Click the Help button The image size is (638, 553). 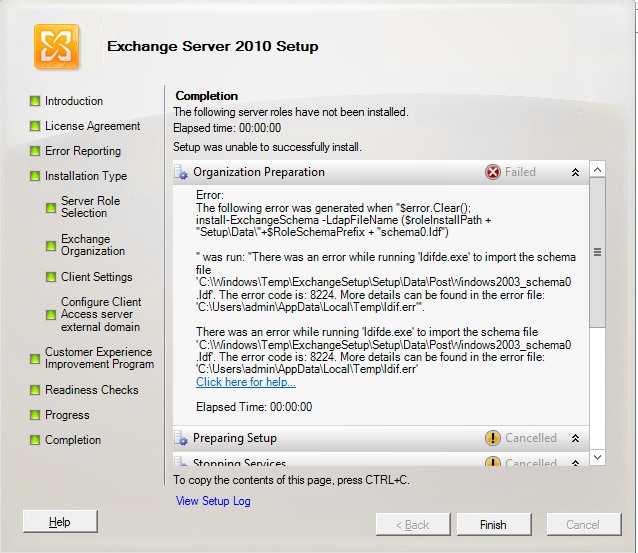click(x=60, y=521)
